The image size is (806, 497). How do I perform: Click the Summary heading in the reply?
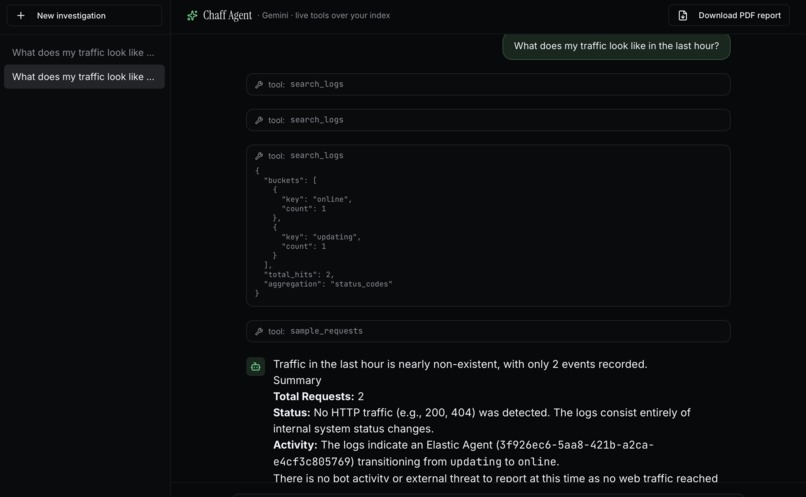pyautogui.click(x=297, y=380)
